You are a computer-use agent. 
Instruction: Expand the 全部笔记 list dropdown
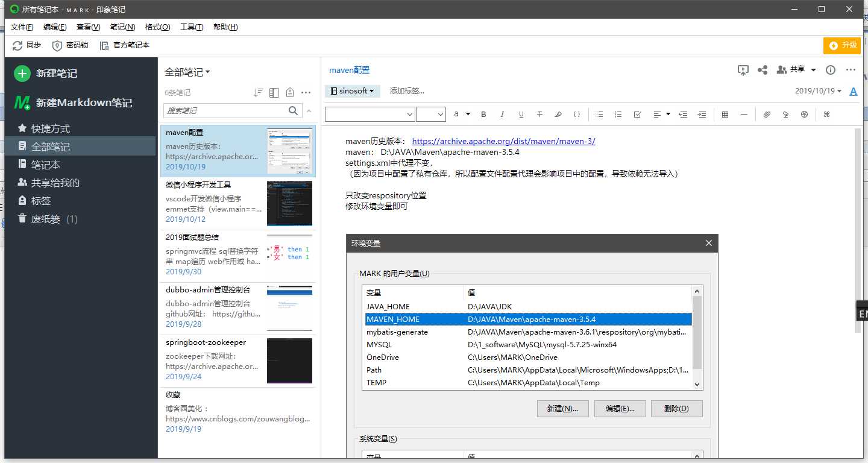click(187, 72)
